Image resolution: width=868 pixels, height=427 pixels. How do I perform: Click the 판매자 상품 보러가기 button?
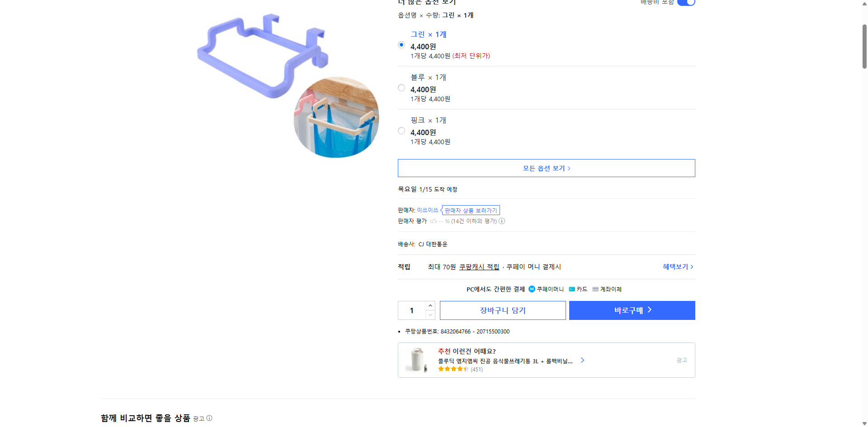pos(470,210)
